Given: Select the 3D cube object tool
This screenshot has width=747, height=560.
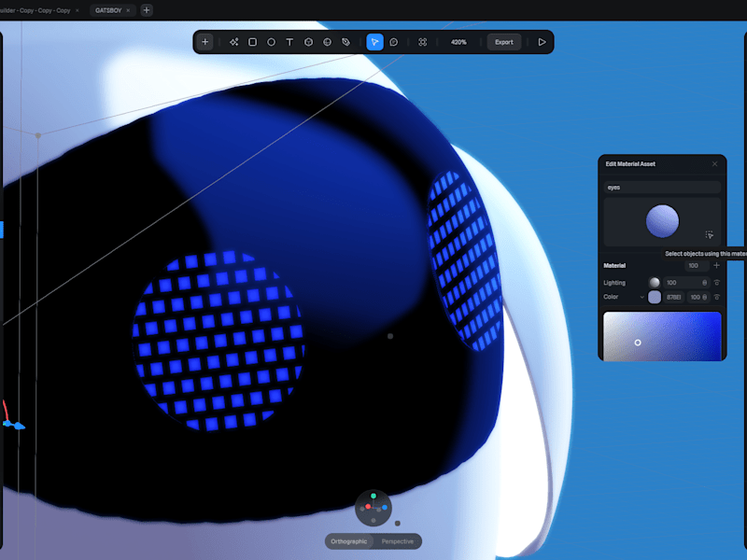Looking at the screenshot, I should coord(308,42).
